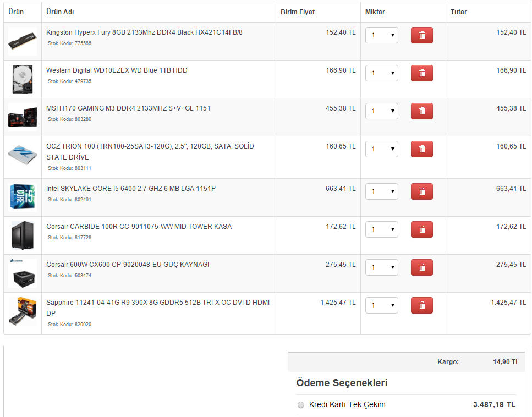Open the Western Digital WD Blue product link

[117, 70]
